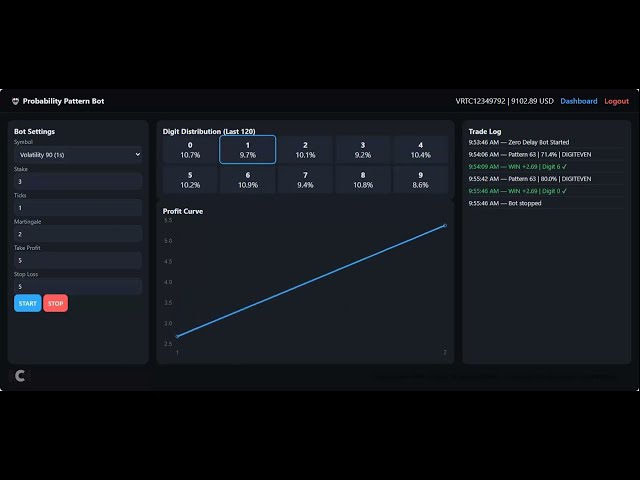Focus the Martingale input field
Viewport: 640px width, 480px height.
78,234
